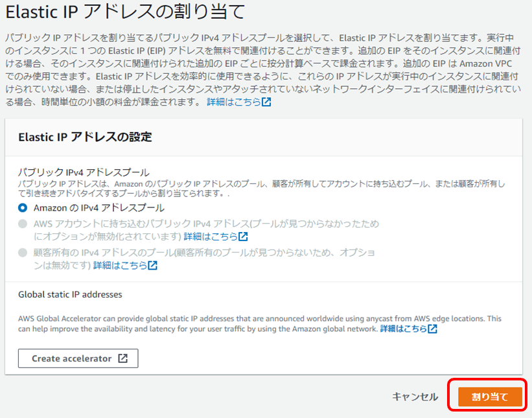Open the 詳細はこちら link beside the customer-owned pool option

125,265
